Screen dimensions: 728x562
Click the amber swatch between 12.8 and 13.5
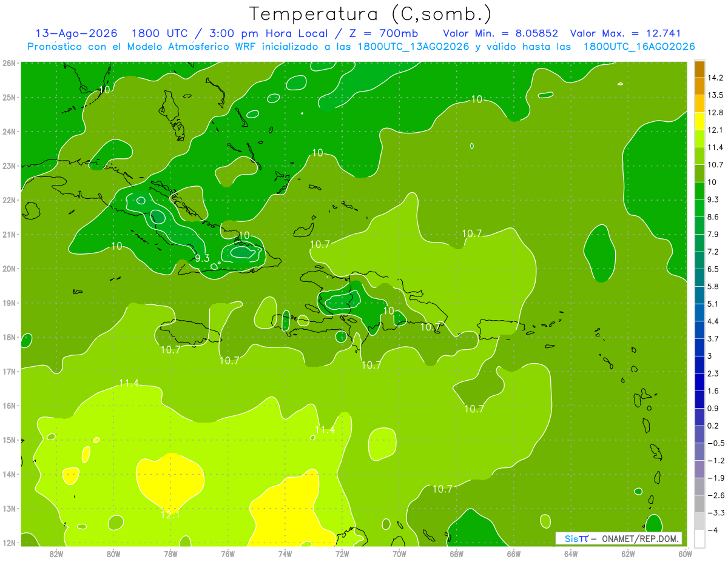(699, 104)
